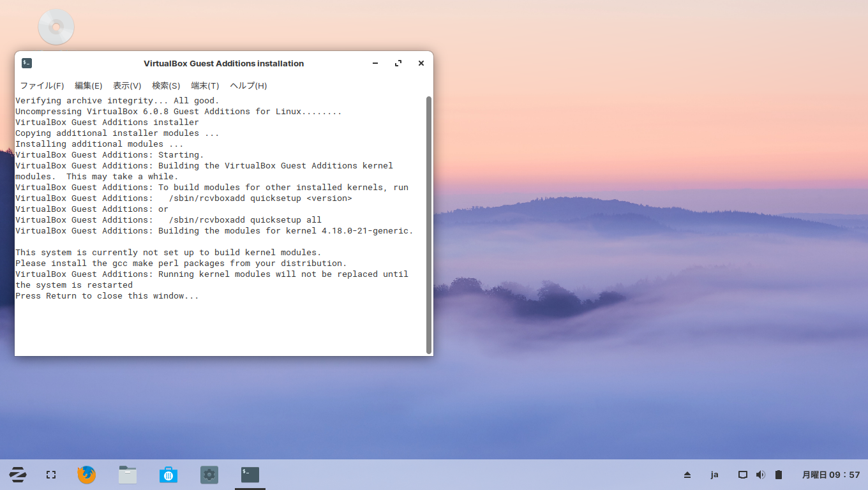Image resolution: width=868 pixels, height=490 pixels.
Task: Open the 検索(S) menu
Action: point(166,85)
